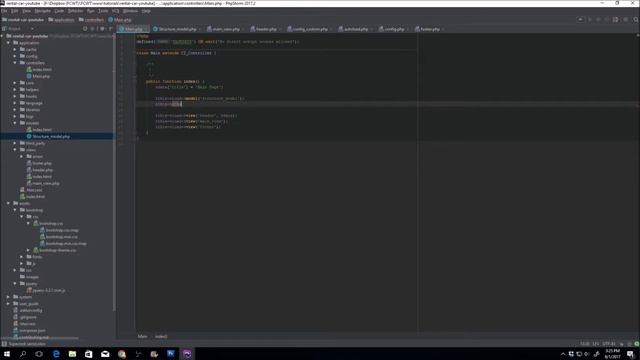Expand the cache folder
This screenshot has width=640, height=360.
coord(15,49)
